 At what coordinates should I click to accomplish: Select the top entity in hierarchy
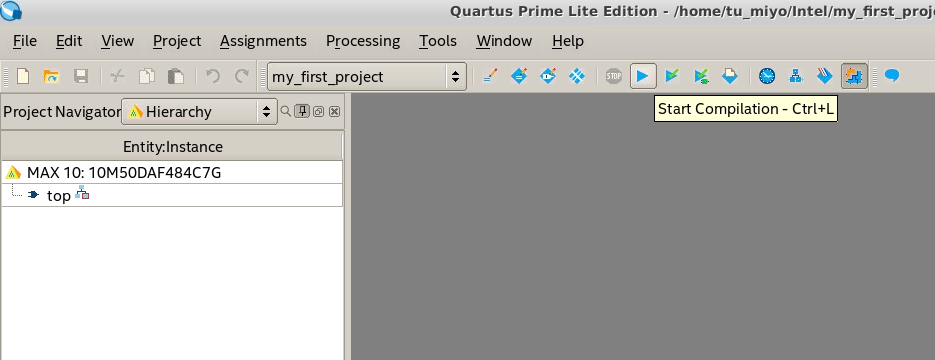click(58, 195)
